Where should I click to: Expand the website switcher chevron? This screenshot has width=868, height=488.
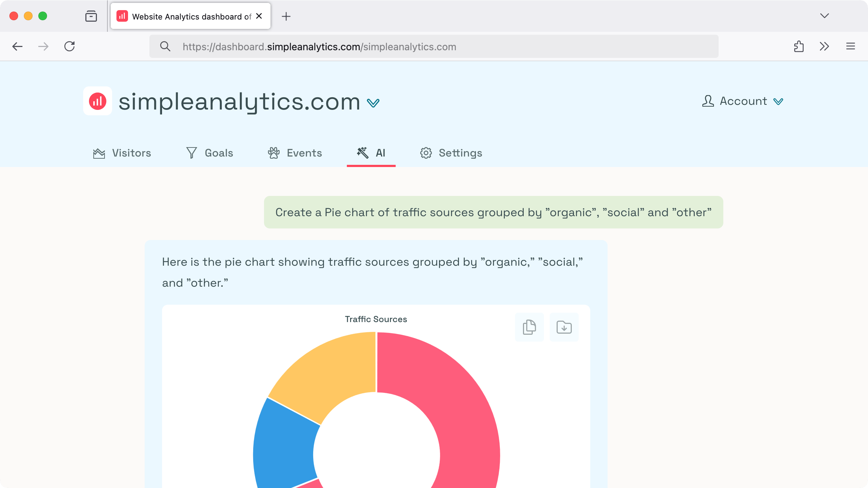373,103
